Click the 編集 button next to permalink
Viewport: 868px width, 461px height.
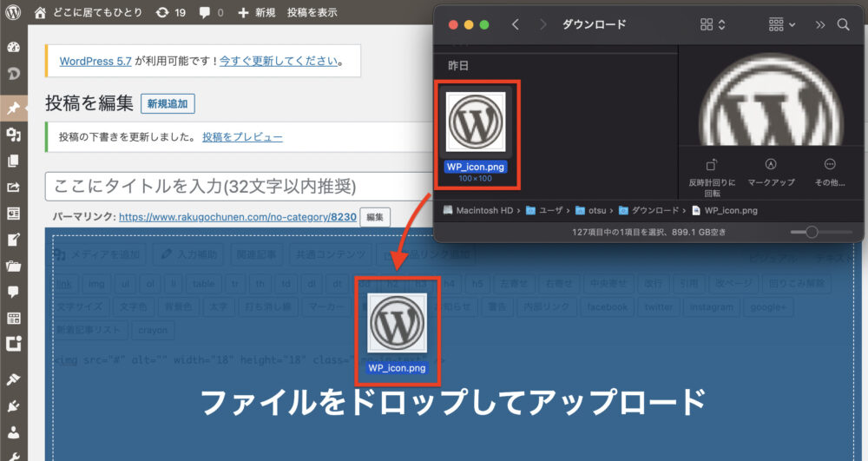tap(375, 217)
